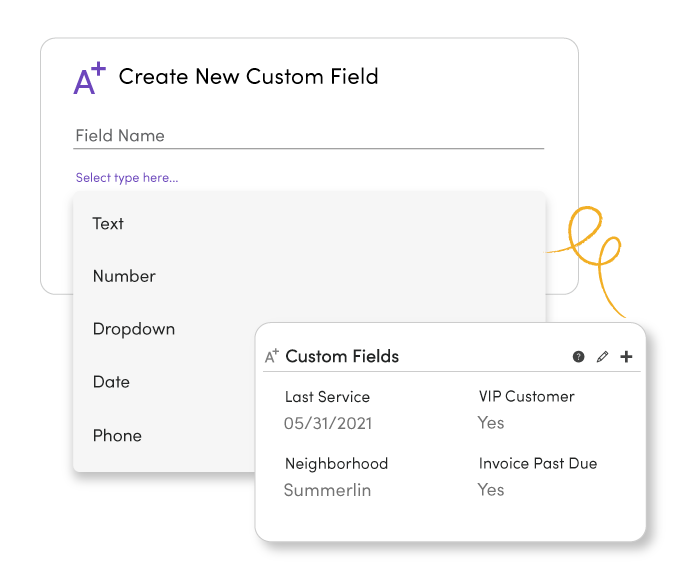Click the pencil edit icon
This screenshot has height=579, width=696.
click(602, 357)
